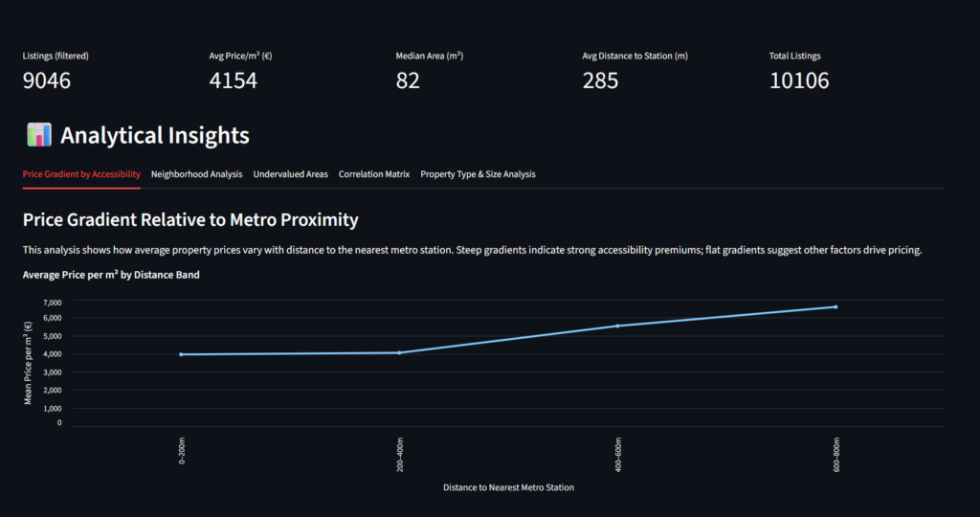Switch to the Neighborhood Analysis tab
The image size is (980, 517).
click(196, 174)
